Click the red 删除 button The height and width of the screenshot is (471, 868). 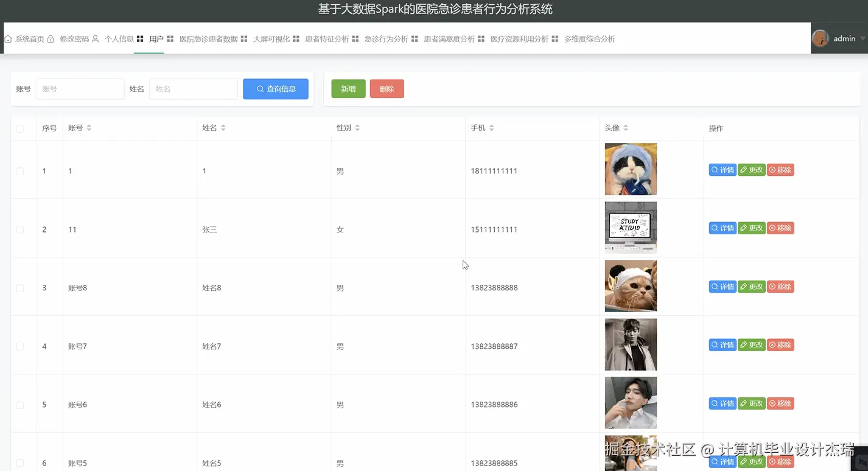[x=387, y=88]
